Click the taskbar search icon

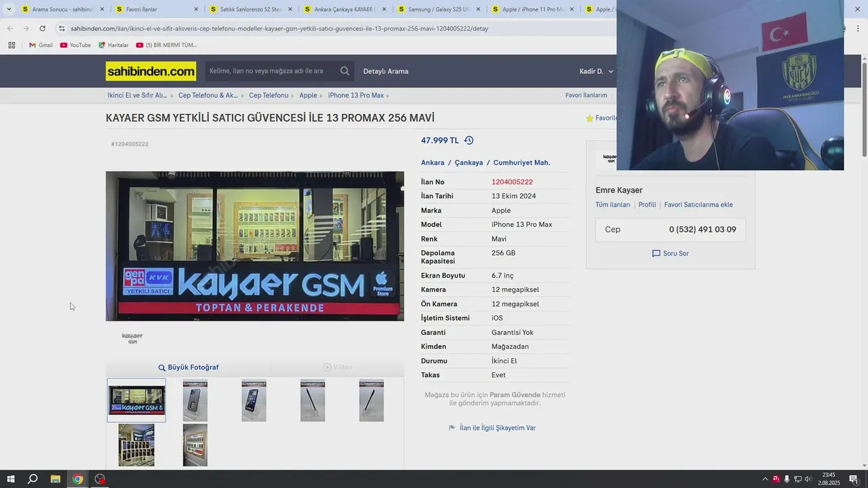(33, 479)
